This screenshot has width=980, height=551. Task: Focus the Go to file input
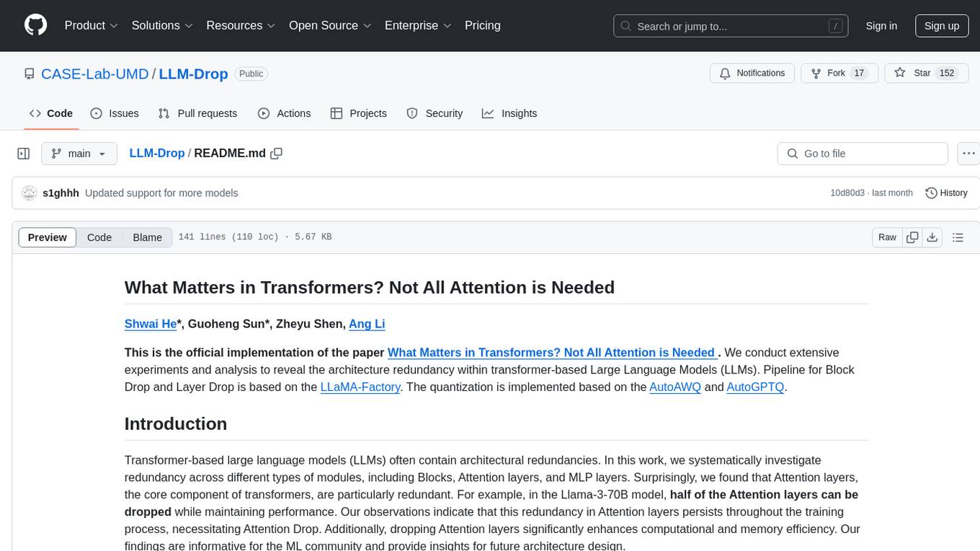tap(863, 154)
